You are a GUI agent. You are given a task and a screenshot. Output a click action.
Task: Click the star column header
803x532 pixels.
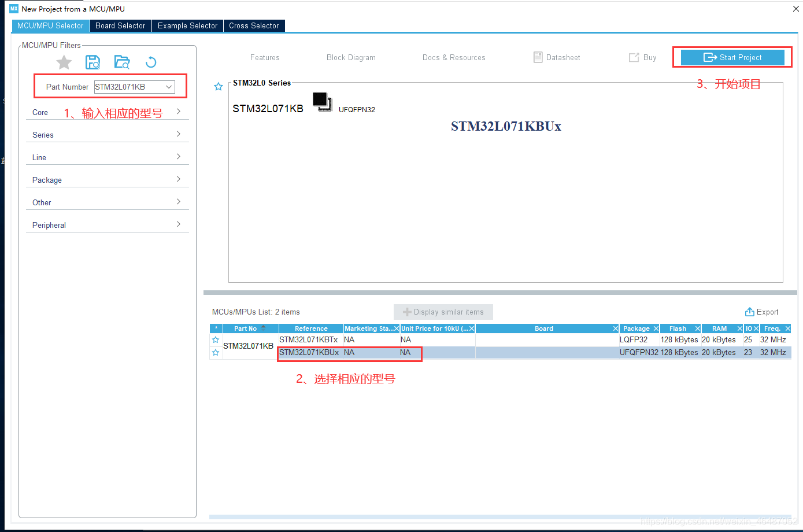(x=216, y=328)
